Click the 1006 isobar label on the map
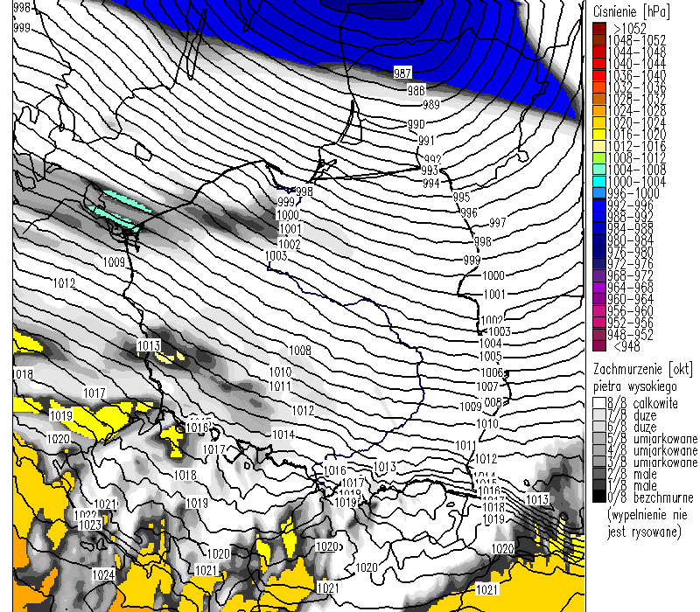Image resolution: width=700 pixels, height=612 pixels. pyautogui.click(x=492, y=372)
